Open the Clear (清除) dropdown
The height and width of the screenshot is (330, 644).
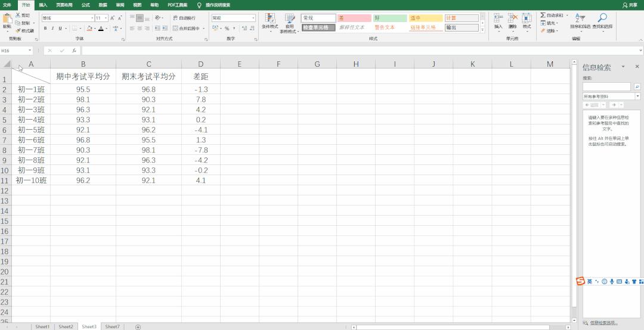pyautogui.click(x=549, y=31)
